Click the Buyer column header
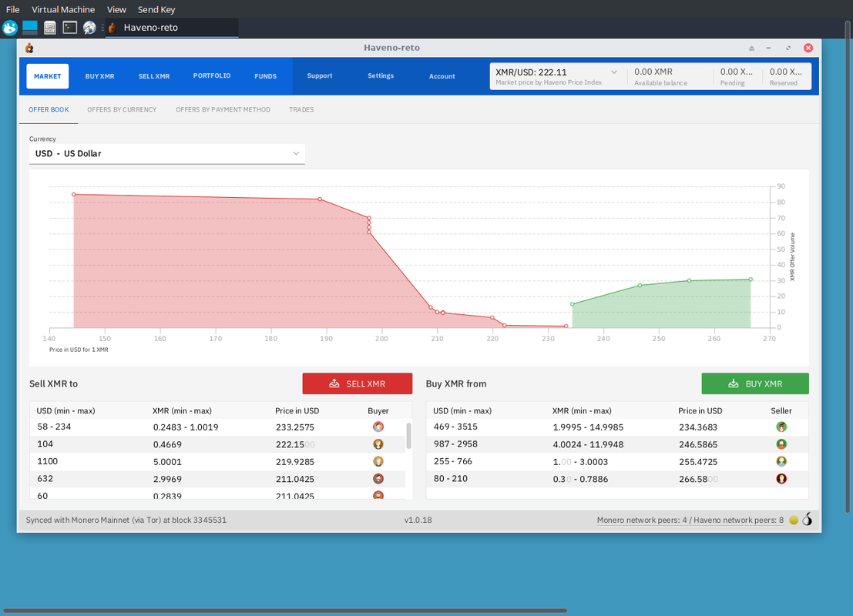The width and height of the screenshot is (853, 616). [x=378, y=411]
